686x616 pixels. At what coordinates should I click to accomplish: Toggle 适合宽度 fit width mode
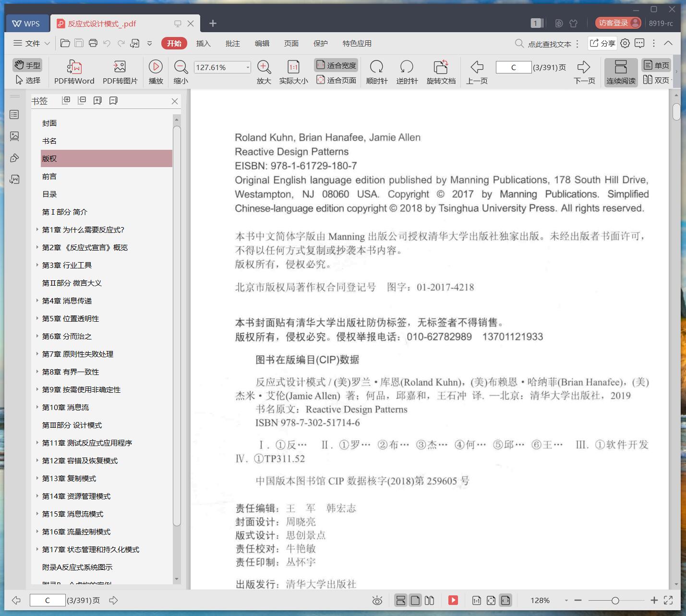click(336, 65)
